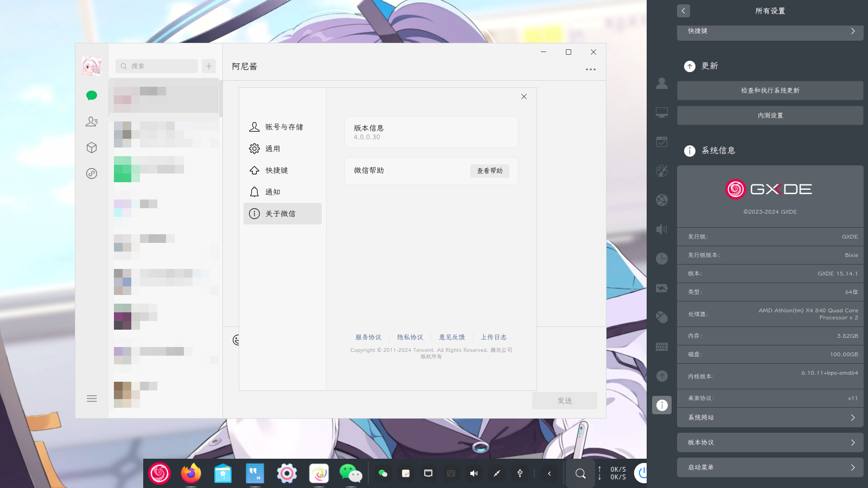Viewport: 868px width, 488px height.
Task: Open date and time clock icon in settings sidebar
Action: tap(662, 259)
